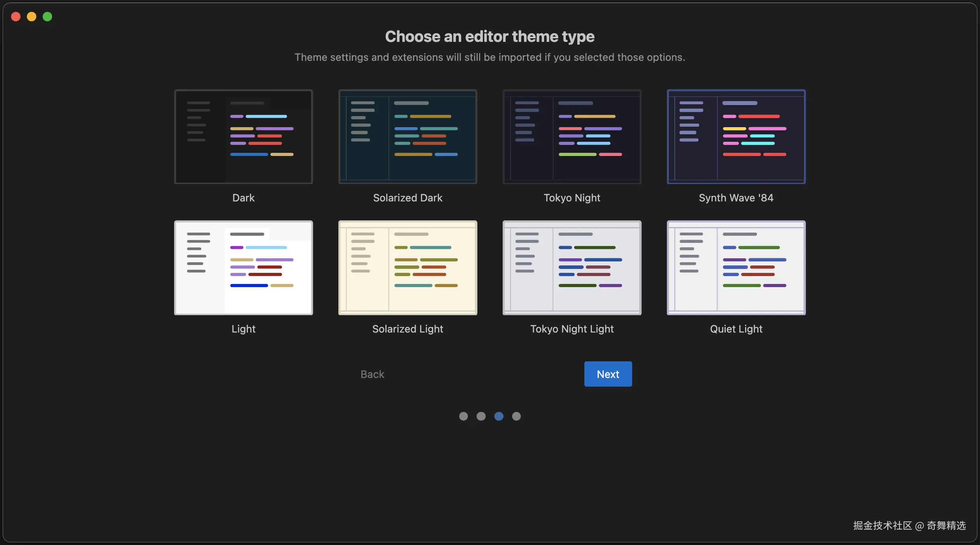Click the Next button
This screenshot has width=980, height=545.
[608, 374]
